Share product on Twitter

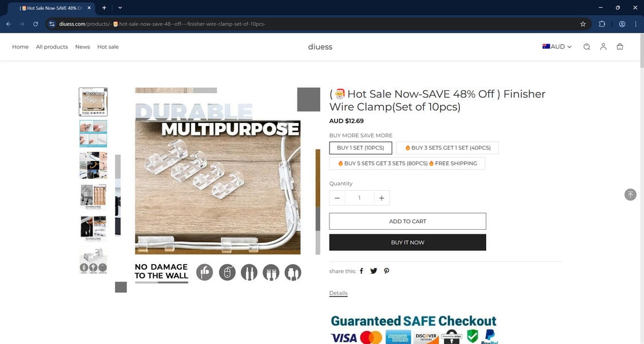tap(373, 271)
